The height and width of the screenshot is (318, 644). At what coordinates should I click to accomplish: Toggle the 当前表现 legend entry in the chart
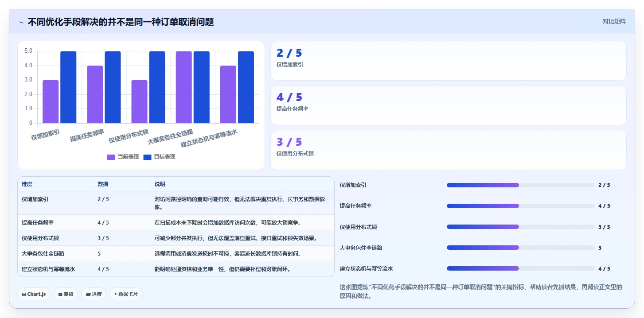[x=123, y=157]
